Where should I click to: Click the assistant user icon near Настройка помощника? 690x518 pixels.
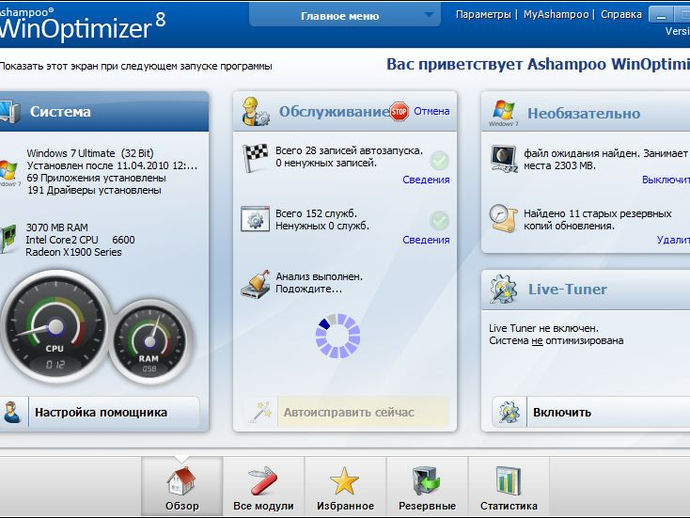(12, 412)
